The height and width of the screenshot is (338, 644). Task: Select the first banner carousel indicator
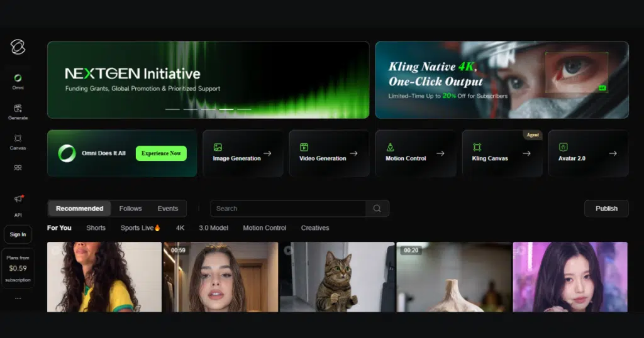click(172, 109)
